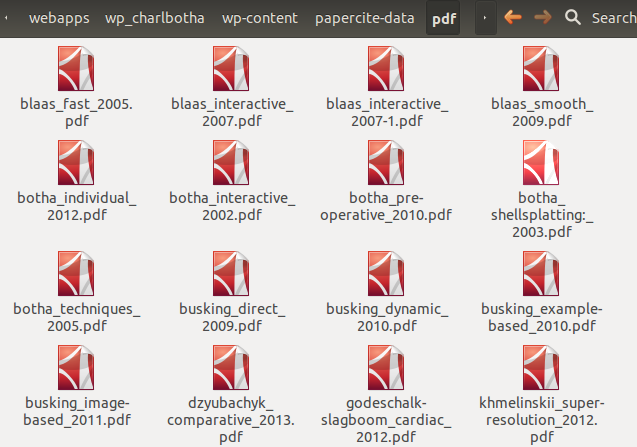Select busking_image-based_2011.pdf icon
The width and height of the screenshot is (637, 447).
[76, 368]
